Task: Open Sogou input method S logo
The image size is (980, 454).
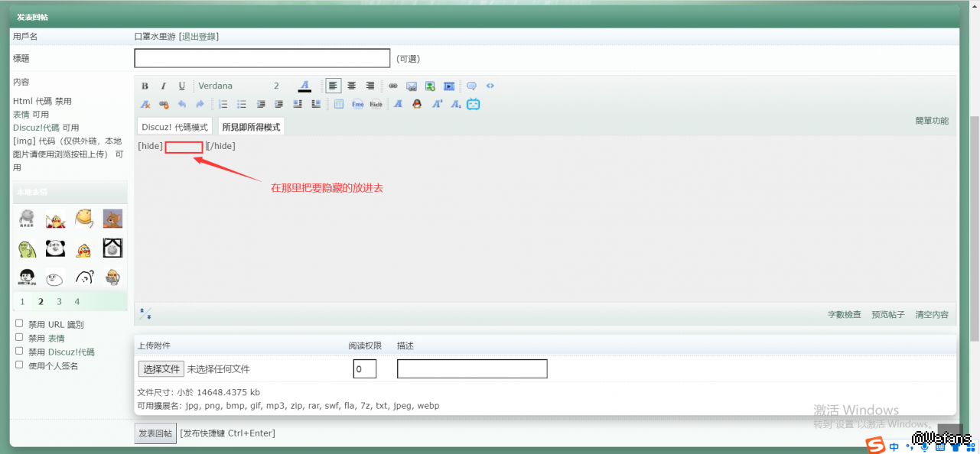Action: [x=875, y=446]
